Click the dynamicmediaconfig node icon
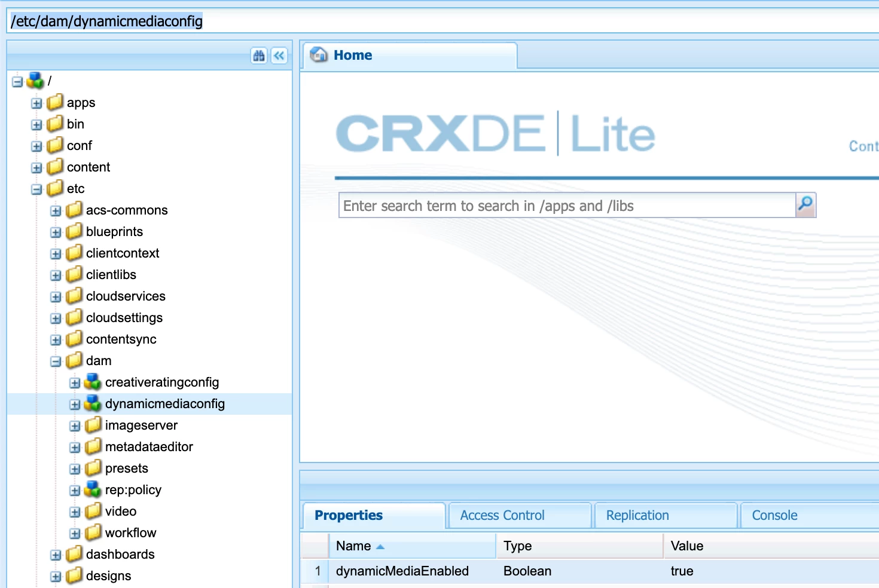 [x=93, y=403]
